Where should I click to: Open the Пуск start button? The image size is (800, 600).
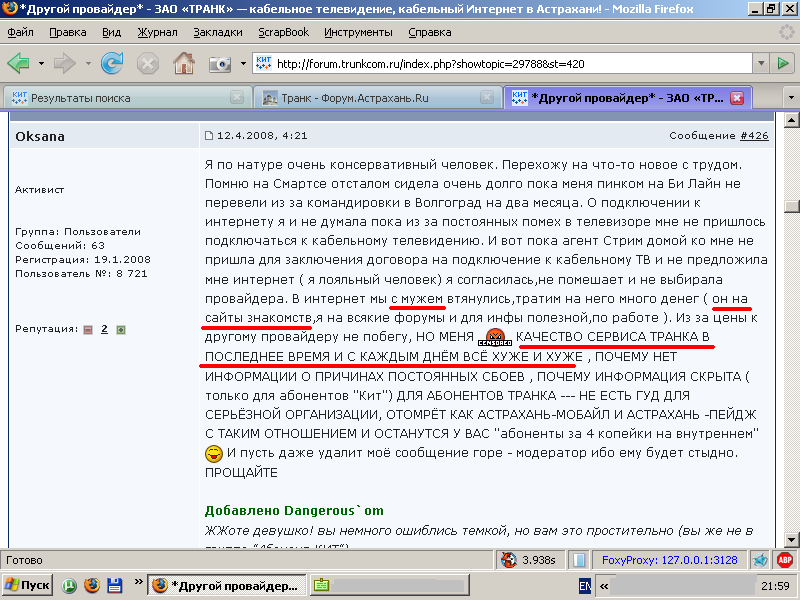(x=28, y=585)
